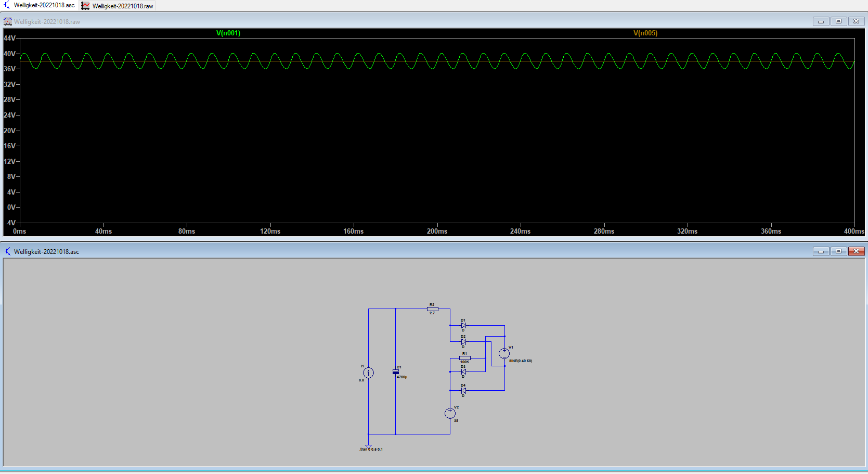868x474 pixels.
Task: Click the 40V label on vertical axis
Action: (9, 54)
